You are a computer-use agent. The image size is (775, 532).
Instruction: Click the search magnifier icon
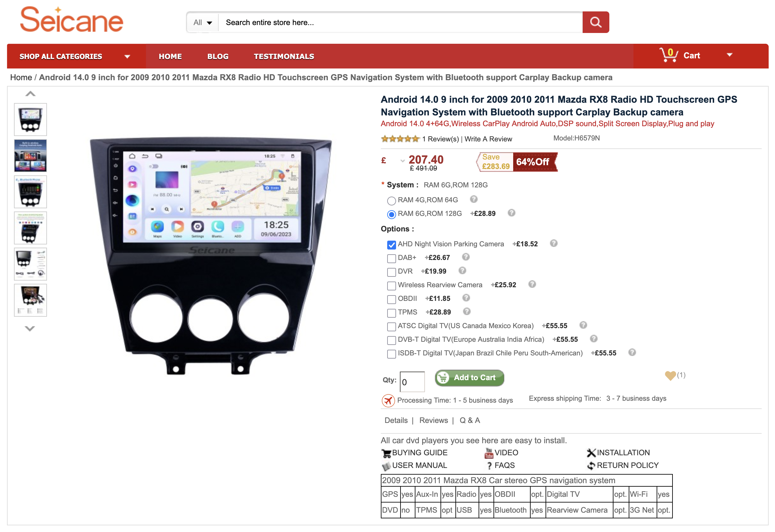click(x=595, y=22)
